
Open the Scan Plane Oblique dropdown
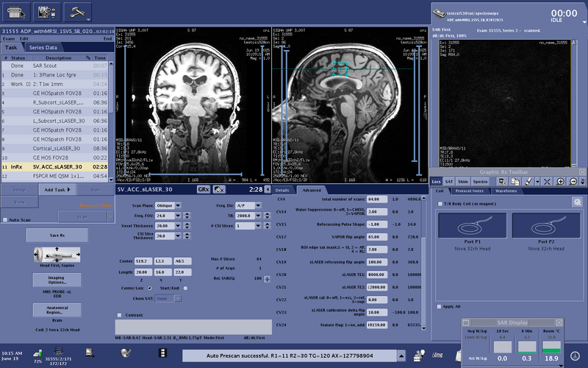pos(178,205)
